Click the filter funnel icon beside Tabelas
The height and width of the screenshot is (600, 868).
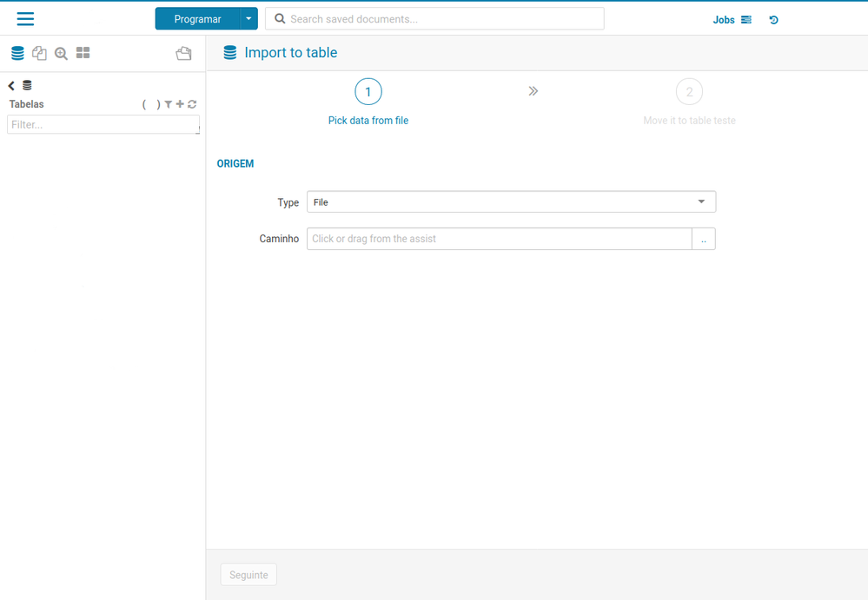(x=169, y=104)
